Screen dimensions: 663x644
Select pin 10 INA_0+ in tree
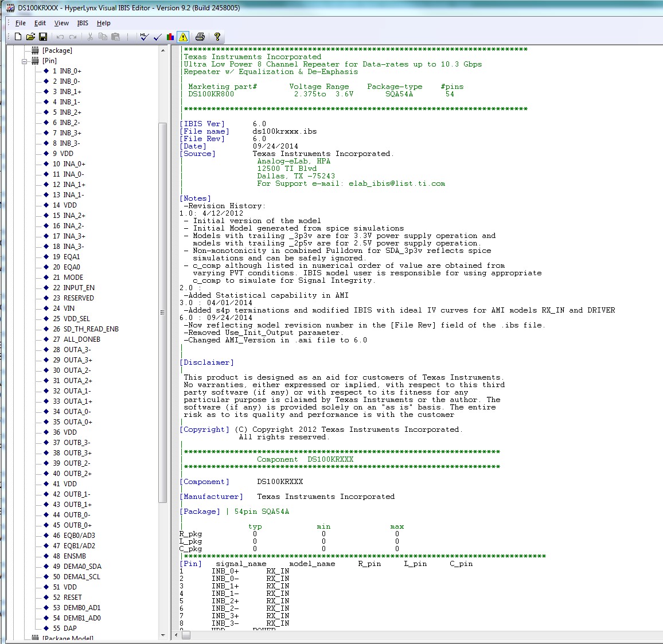tap(69, 164)
